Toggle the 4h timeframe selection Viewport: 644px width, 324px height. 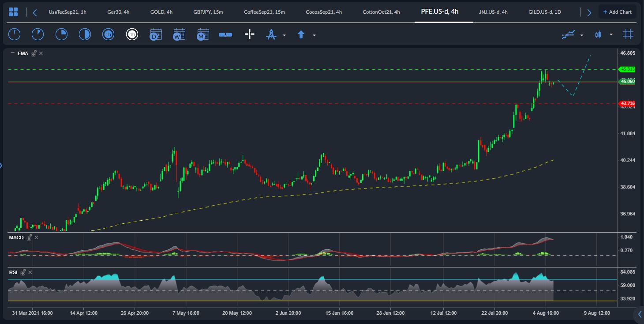[132, 34]
